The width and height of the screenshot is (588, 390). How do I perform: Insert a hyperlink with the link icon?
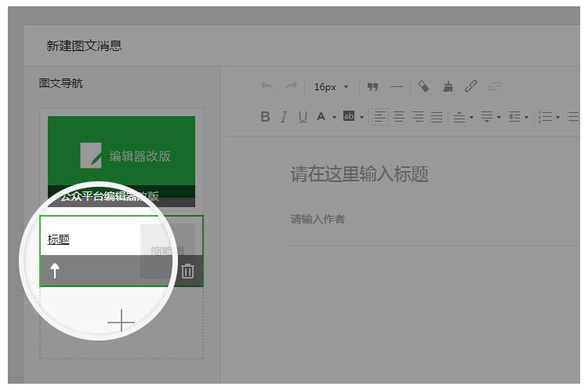pos(471,86)
